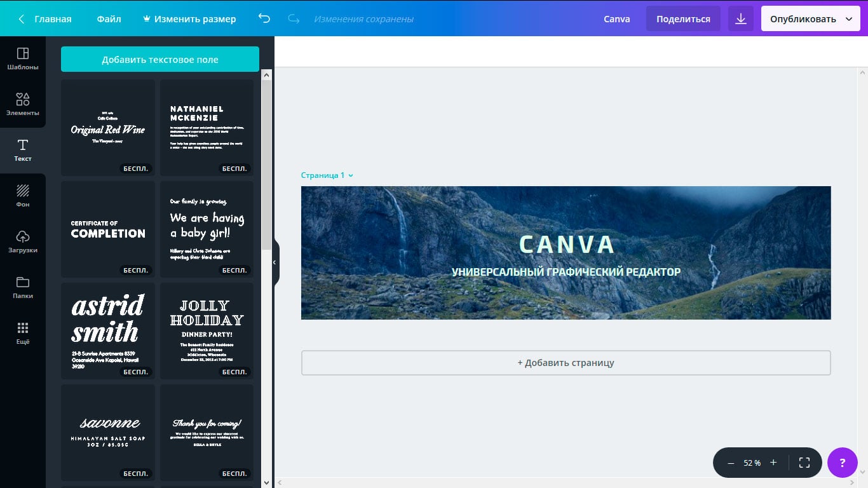Click the undo arrow icon
The height and width of the screenshot is (488, 868).
pos(264,19)
